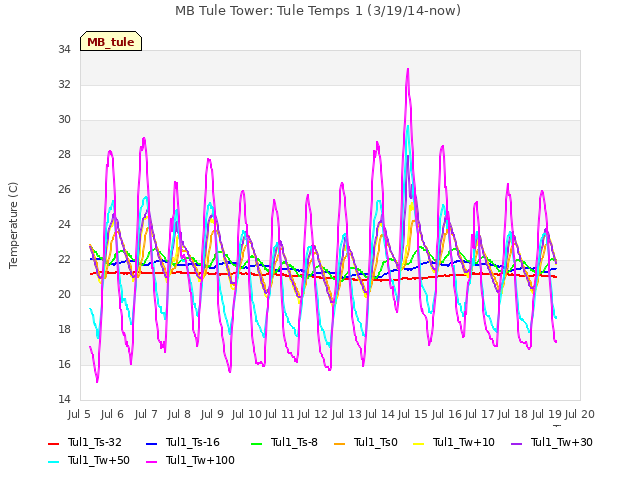The width and height of the screenshot is (640, 480).
Task: Click the Jul 12 x-axis label
Action: tap(313, 414)
